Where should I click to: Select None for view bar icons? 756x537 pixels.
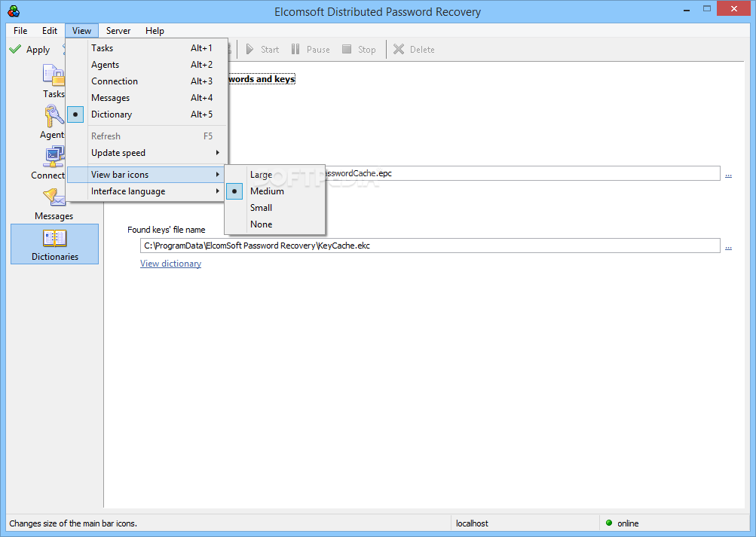click(x=275, y=224)
